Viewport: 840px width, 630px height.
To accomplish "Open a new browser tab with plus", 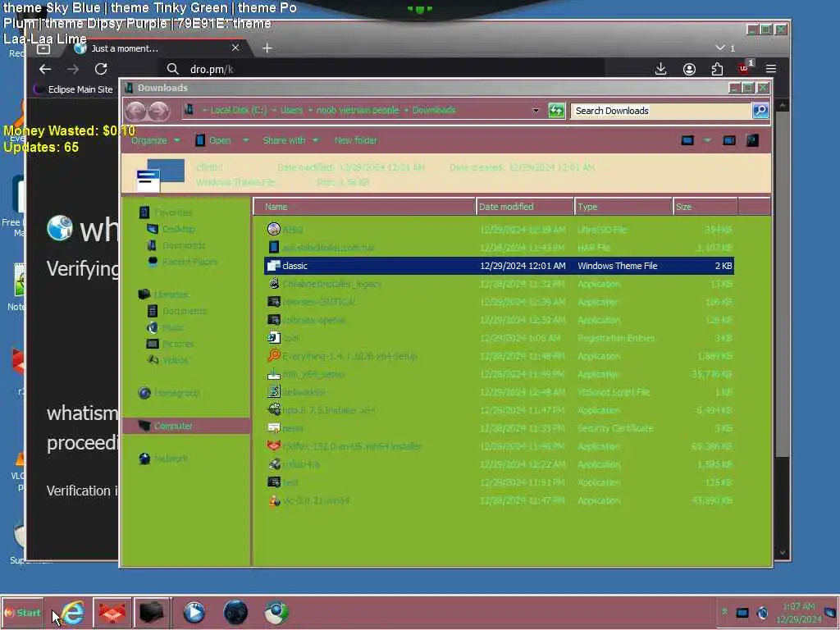I will (x=267, y=48).
